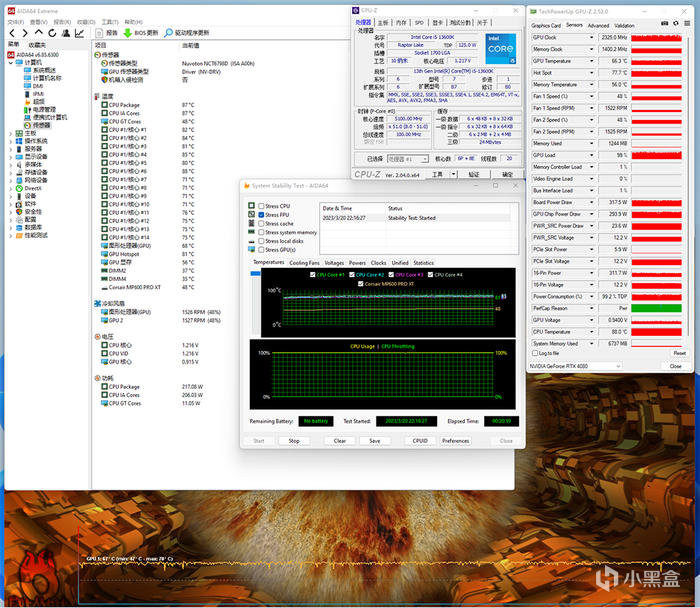Uncheck the Stress FPU checkbox
The width and height of the screenshot is (700, 608).
[x=262, y=215]
